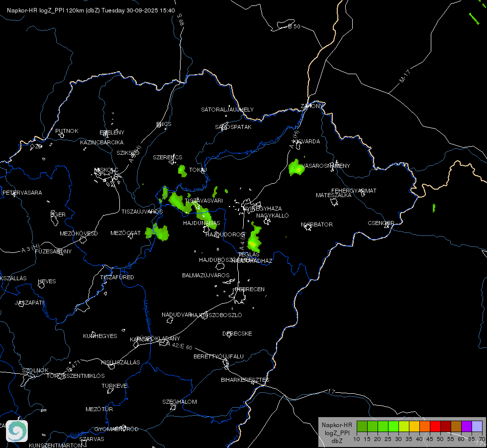This screenshot has height=448, width=487.
Task: Click the TISZAFÜRED city label
Action: pyautogui.click(x=117, y=277)
